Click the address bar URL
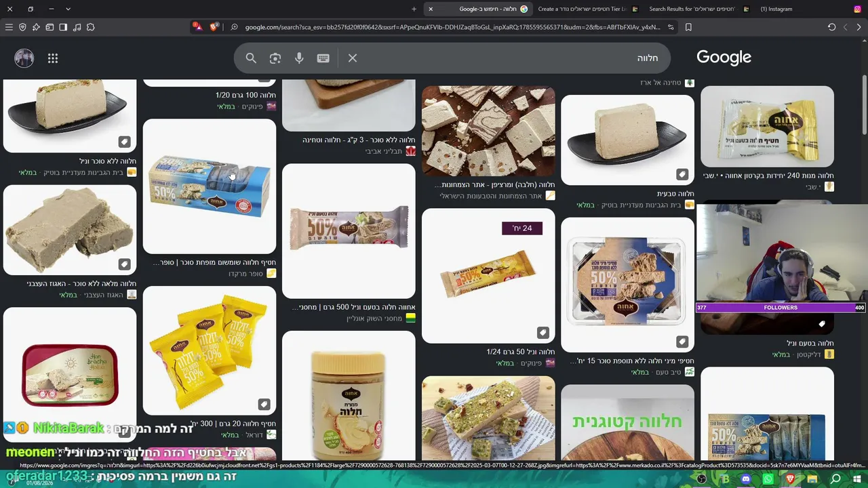This screenshot has height=488, width=868. [x=452, y=27]
